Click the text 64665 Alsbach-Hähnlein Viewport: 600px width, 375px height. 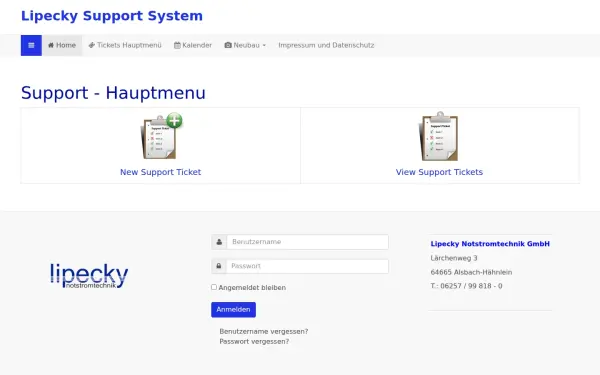click(471, 272)
